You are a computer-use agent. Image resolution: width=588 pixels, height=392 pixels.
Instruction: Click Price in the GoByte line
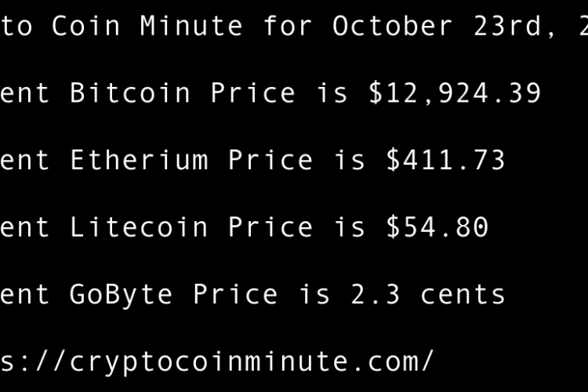235,295
